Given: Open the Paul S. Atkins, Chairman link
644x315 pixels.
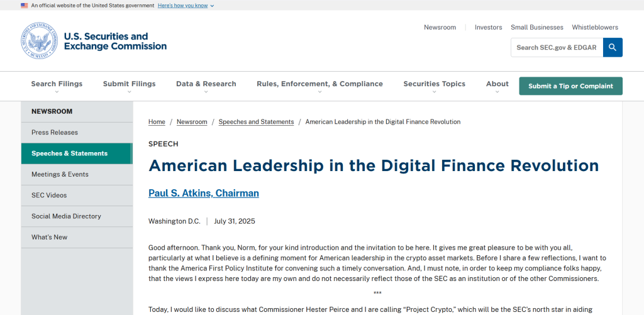Looking at the screenshot, I should 203,193.
